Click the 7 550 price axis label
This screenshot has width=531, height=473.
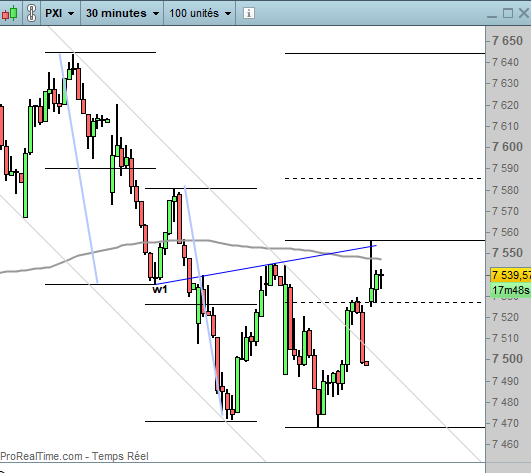pos(507,253)
